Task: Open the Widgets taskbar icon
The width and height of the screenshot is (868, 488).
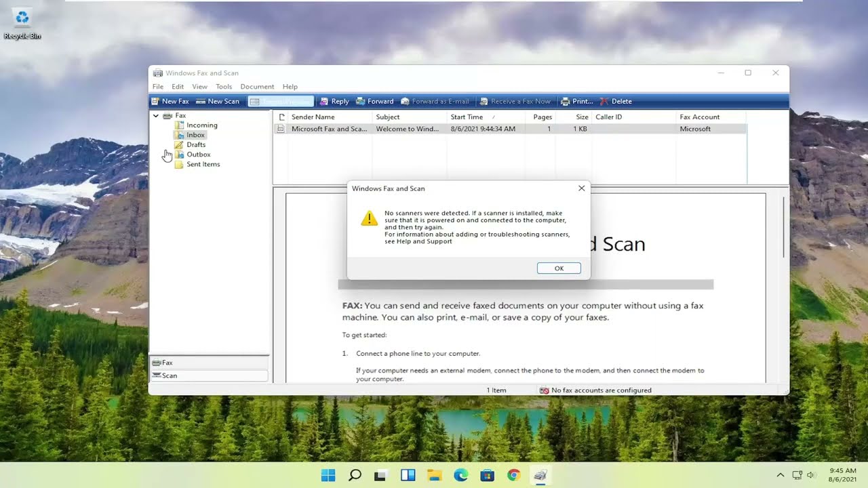Action: [408, 475]
